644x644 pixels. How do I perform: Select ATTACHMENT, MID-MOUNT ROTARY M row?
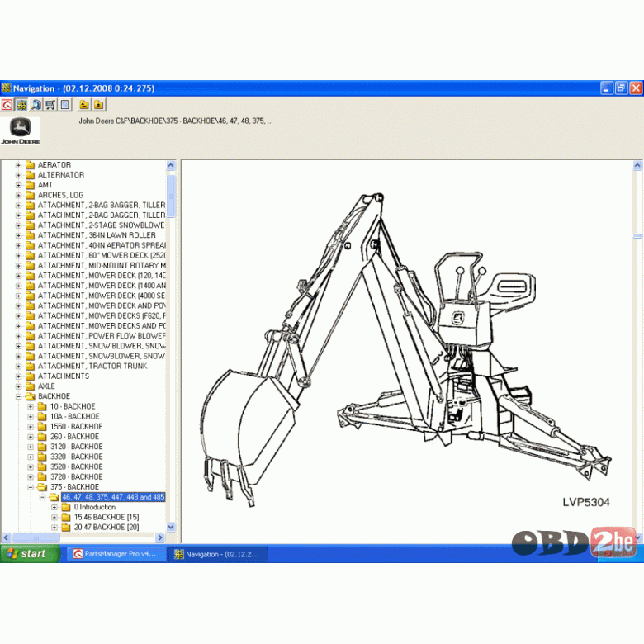(102, 266)
